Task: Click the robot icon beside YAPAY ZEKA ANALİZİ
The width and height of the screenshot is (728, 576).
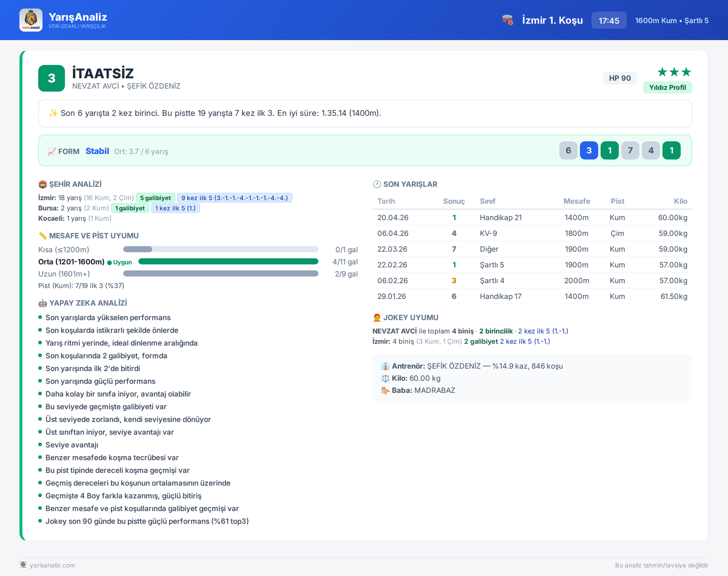Action: tap(43, 303)
